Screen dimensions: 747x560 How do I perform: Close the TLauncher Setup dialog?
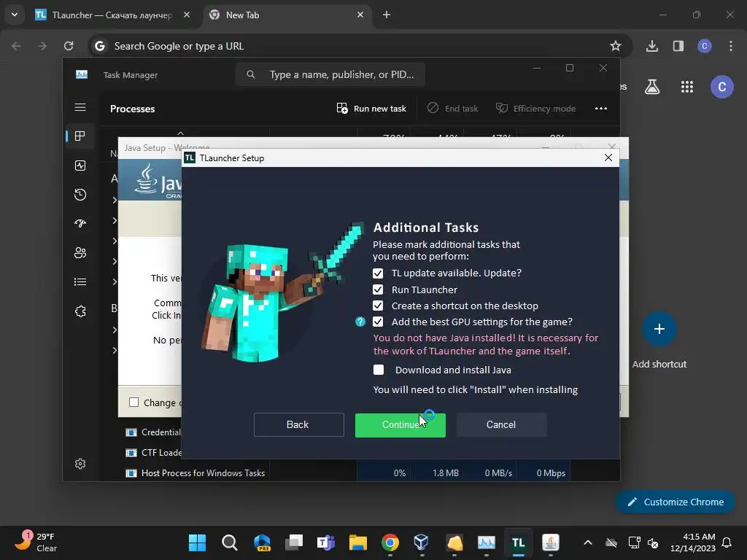click(x=608, y=157)
